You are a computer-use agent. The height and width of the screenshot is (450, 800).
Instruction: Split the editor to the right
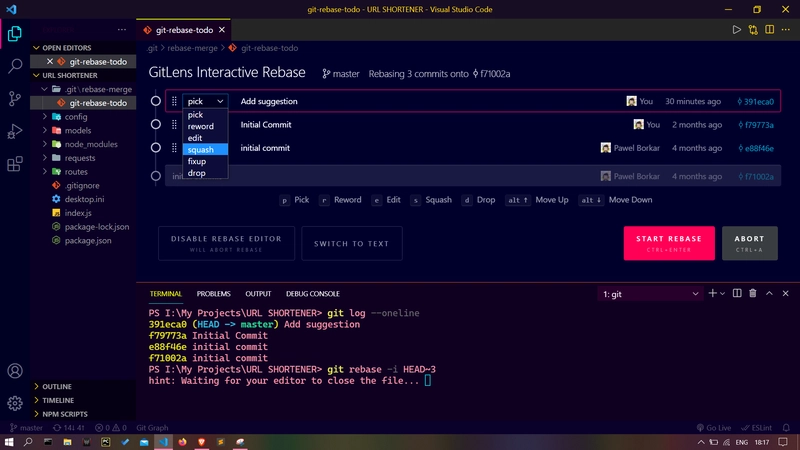pos(769,30)
